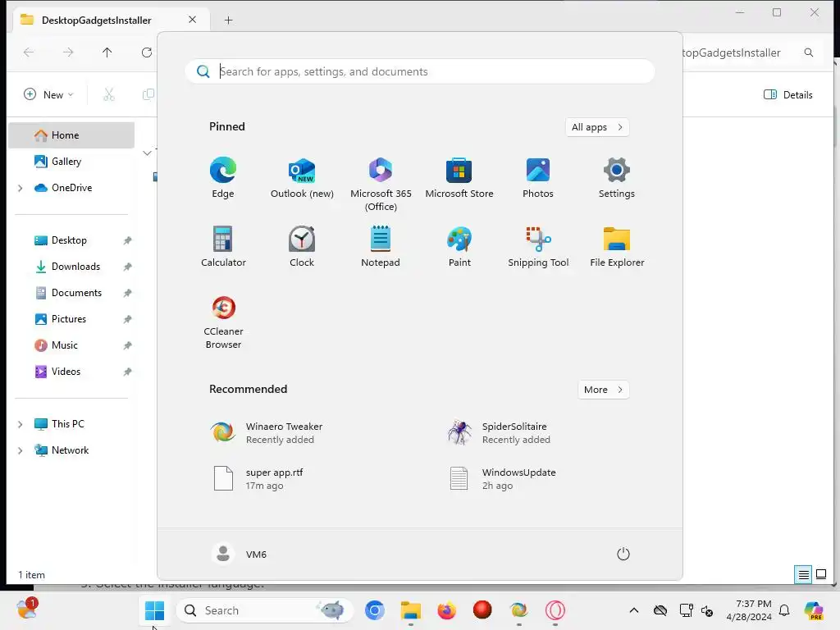Open File Explorer pinned app
Viewport: 840px width, 630px height.
click(x=617, y=246)
